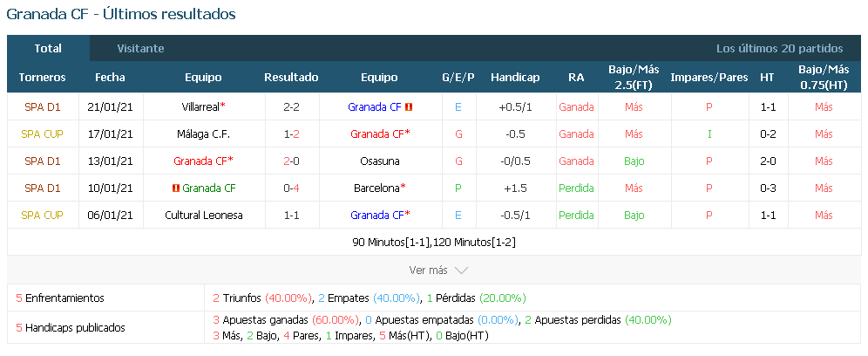868x356 pixels.
Task: Click the Ver más text
Action: [428, 270]
